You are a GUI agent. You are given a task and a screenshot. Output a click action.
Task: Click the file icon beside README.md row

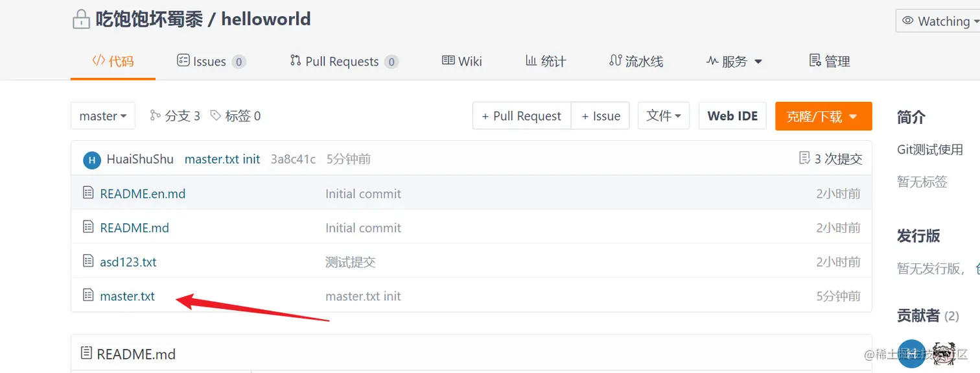[89, 227]
